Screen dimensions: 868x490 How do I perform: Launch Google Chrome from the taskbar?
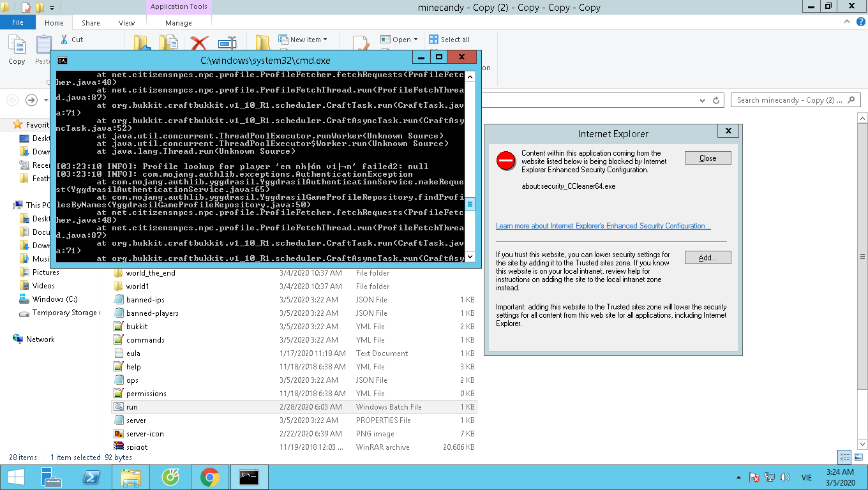point(209,477)
